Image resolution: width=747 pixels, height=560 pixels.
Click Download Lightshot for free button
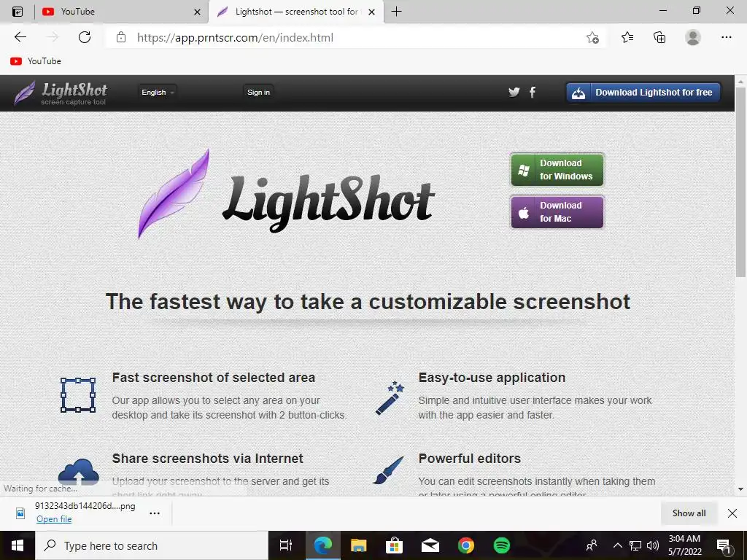click(643, 93)
